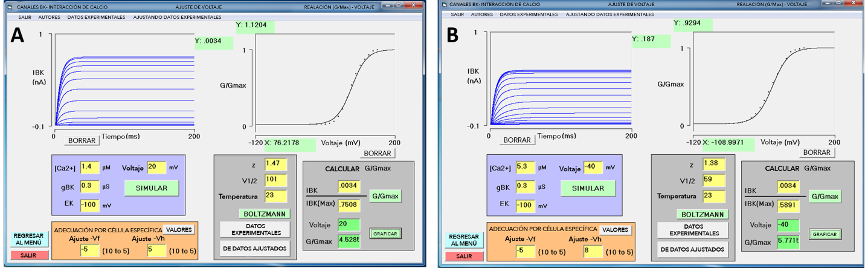The height and width of the screenshot is (268, 868).
Task: Click the G/Gmax calculate button in panel A
Action: (385, 196)
